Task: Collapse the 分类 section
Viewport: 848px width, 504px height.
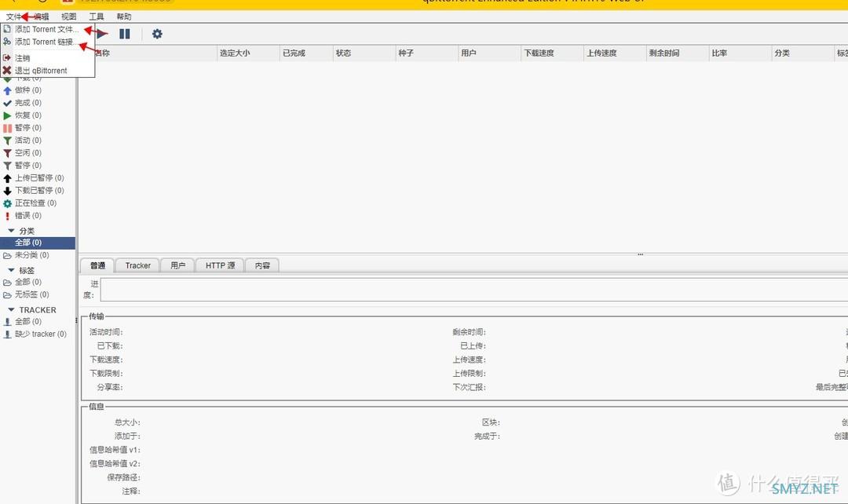Action: [x=11, y=230]
